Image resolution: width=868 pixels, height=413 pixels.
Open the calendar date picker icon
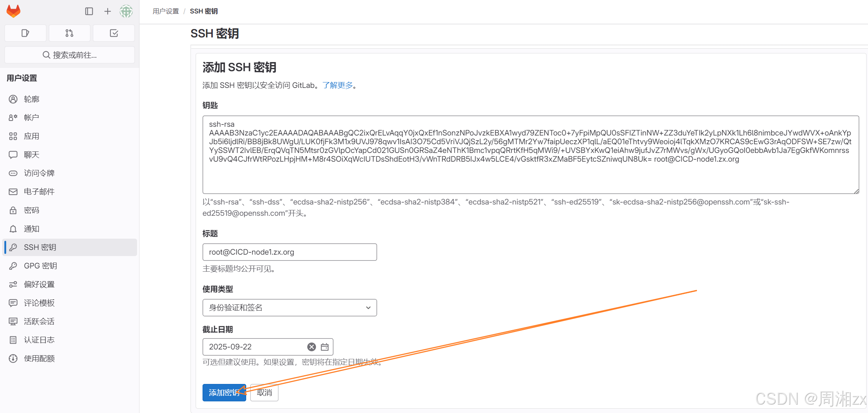325,347
